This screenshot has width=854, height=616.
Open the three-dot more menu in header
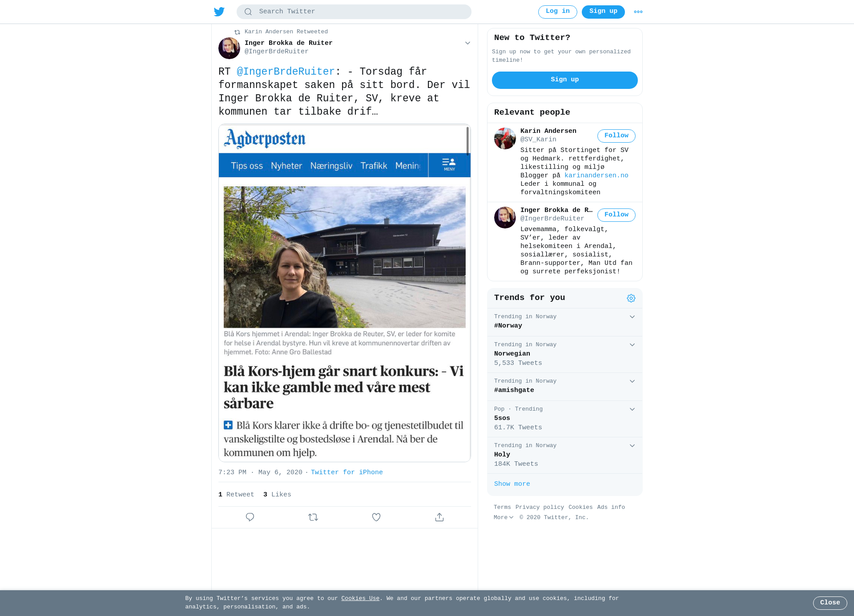click(638, 12)
